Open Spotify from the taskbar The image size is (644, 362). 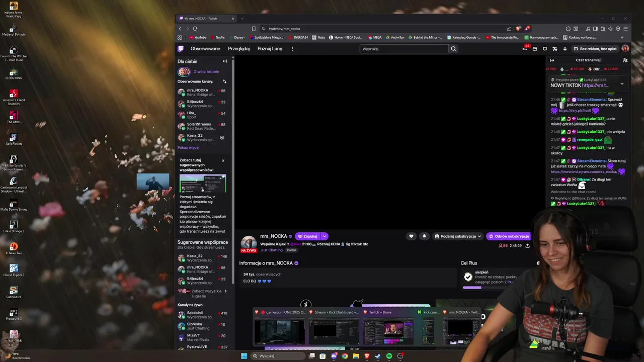coord(389,356)
